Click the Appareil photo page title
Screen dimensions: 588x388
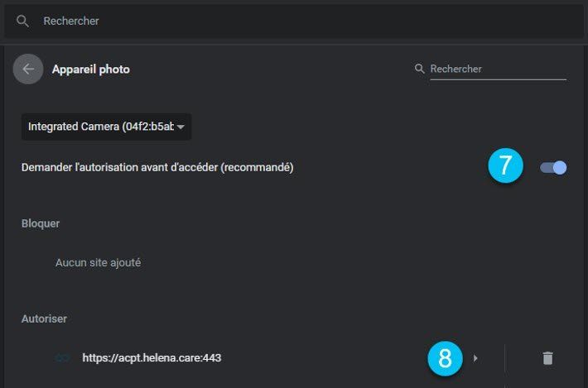coord(91,69)
